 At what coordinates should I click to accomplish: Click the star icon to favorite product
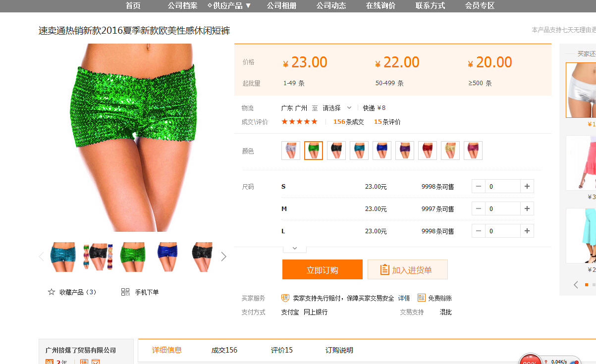tap(51, 292)
